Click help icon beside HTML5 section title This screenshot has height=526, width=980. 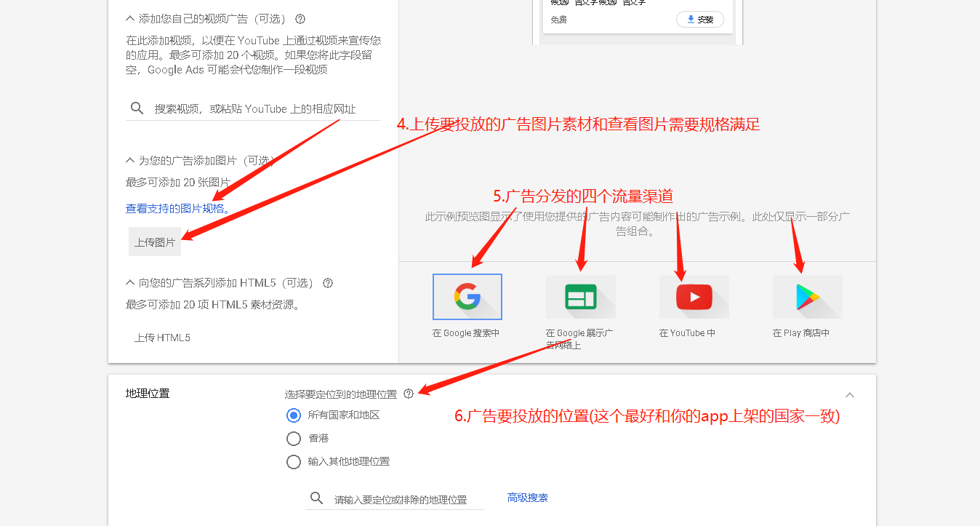click(x=328, y=283)
